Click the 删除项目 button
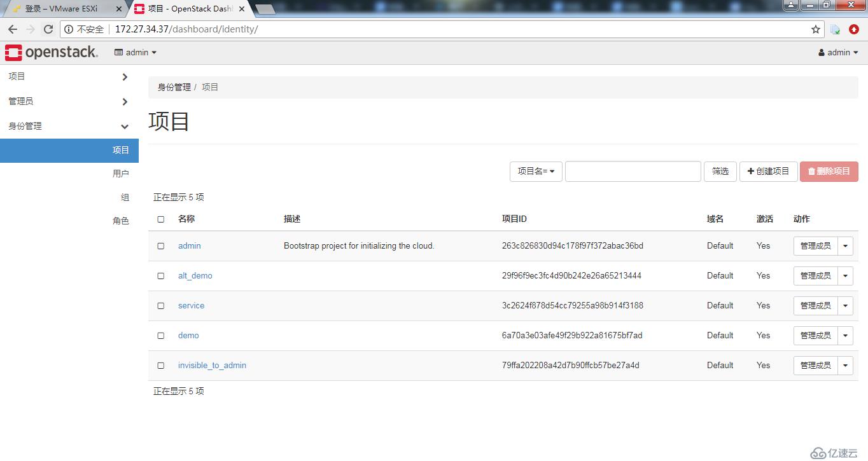Viewport: 868px width, 461px height. (829, 171)
